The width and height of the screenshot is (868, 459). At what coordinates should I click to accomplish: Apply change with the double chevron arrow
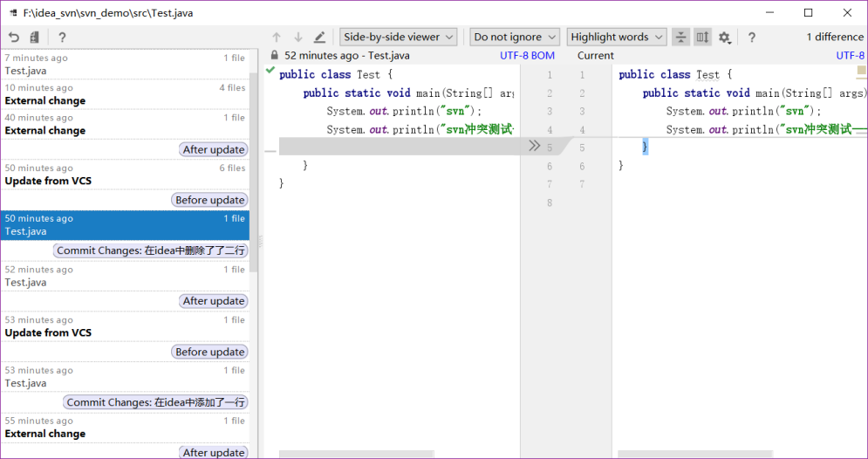(x=534, y=146)
